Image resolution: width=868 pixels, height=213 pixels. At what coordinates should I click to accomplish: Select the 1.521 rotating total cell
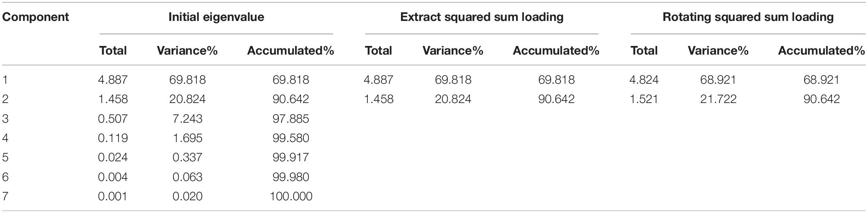[x=644, y=99]
